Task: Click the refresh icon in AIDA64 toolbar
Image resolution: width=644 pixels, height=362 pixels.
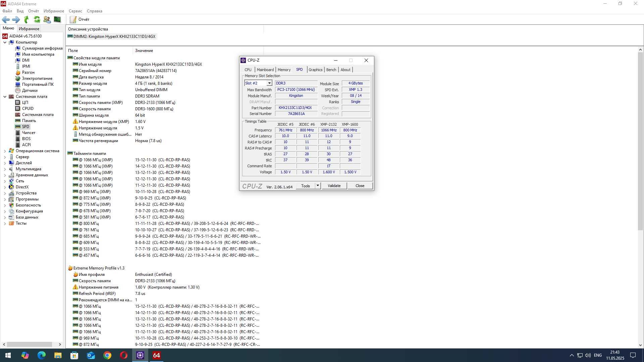Action: (37, 19)
